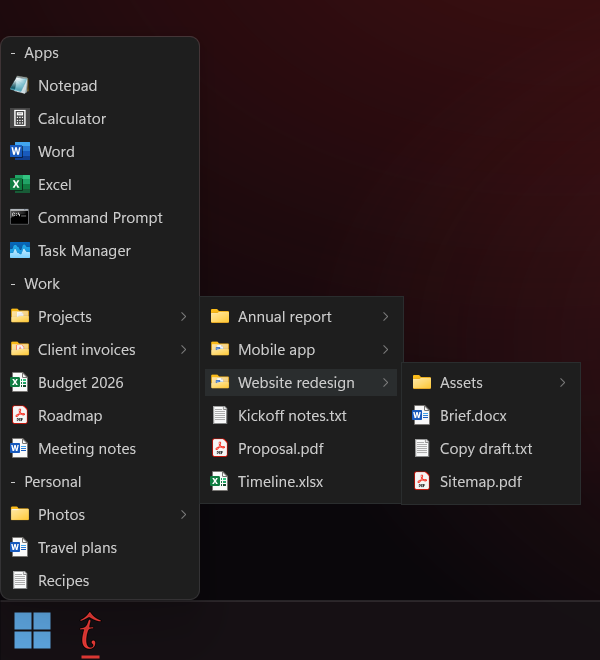Click the Timeline.xlsx file name
This screenshot has height=660, width=600.
click(281, 482)
